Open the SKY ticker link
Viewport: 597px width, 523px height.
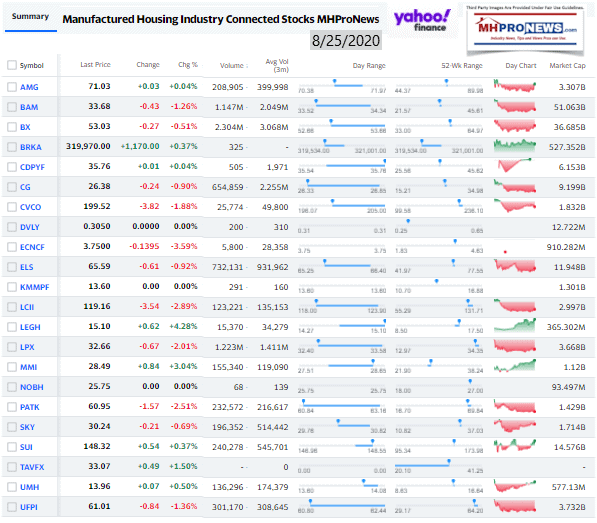(27, 427)
